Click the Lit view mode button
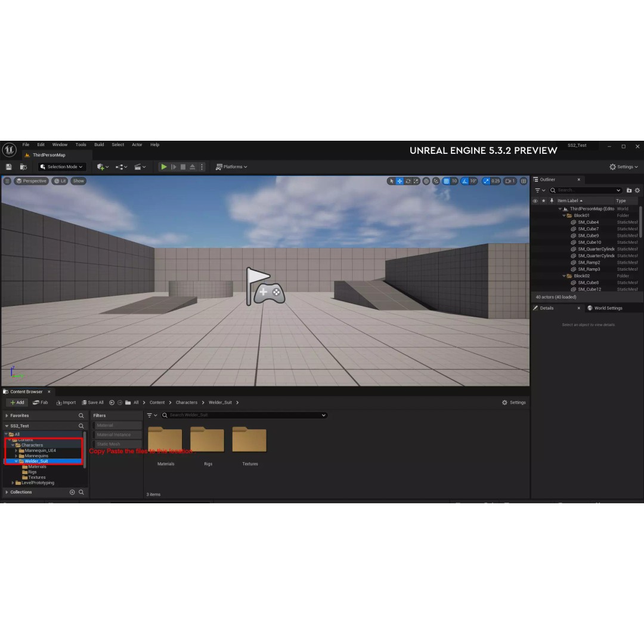This screenshot has height=644, width=644. coord(60,181)
